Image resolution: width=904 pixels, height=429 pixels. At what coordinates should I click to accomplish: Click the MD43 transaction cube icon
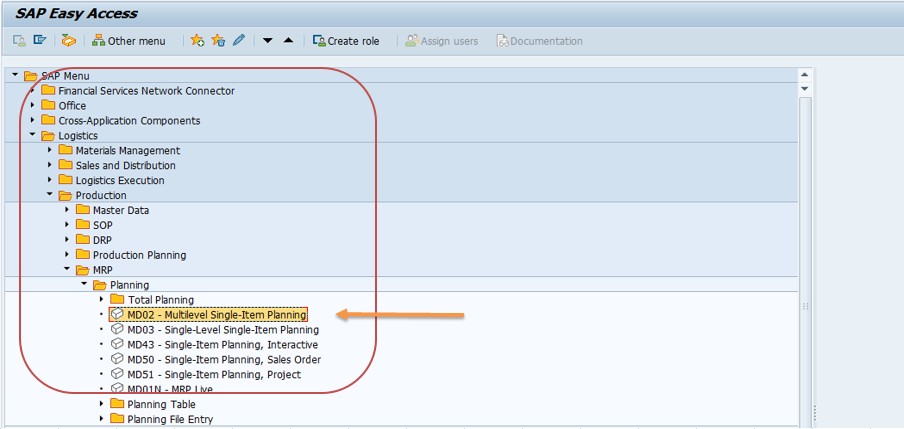pyautogui.click(x=118, y=344)
